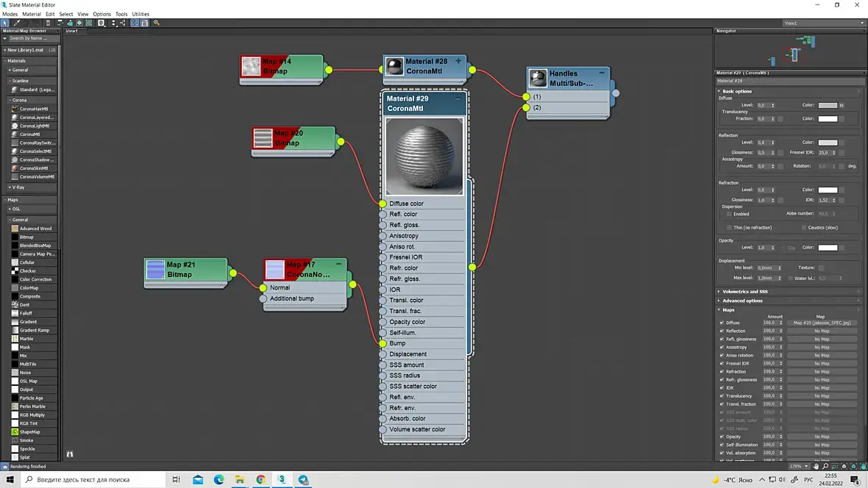
Task: Expand Volumetrics and SSS rollout
Action: pyautogui.click(x=744, y=292)
